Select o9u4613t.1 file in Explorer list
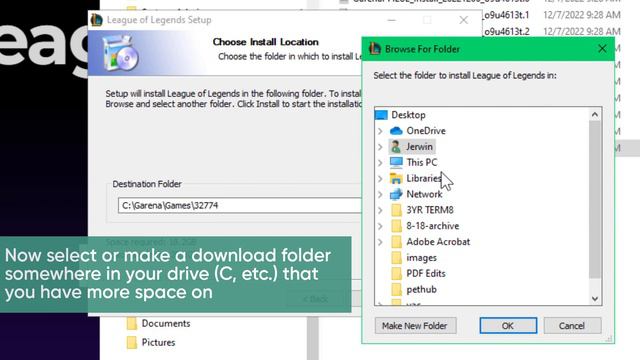 (507, 15)
